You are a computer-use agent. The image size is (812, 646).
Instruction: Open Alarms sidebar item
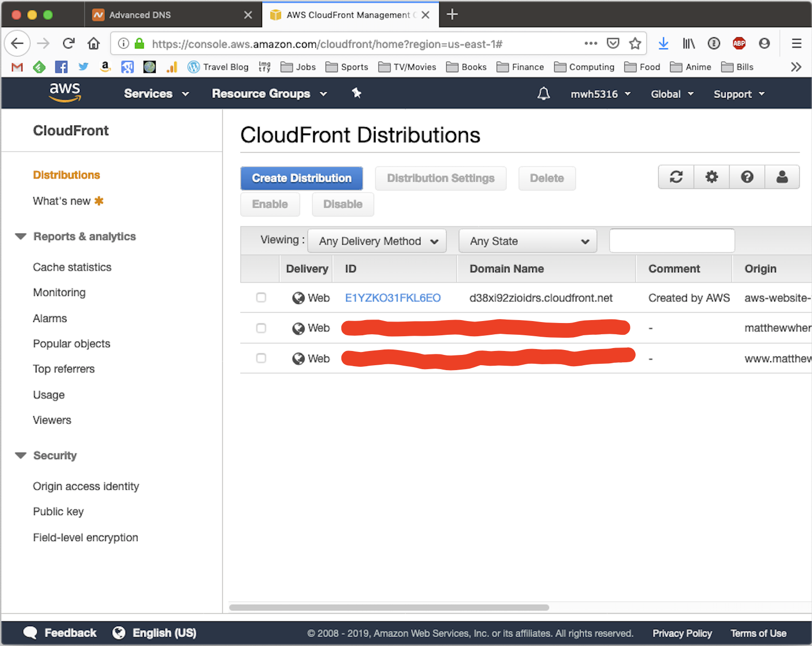(50, 319)
